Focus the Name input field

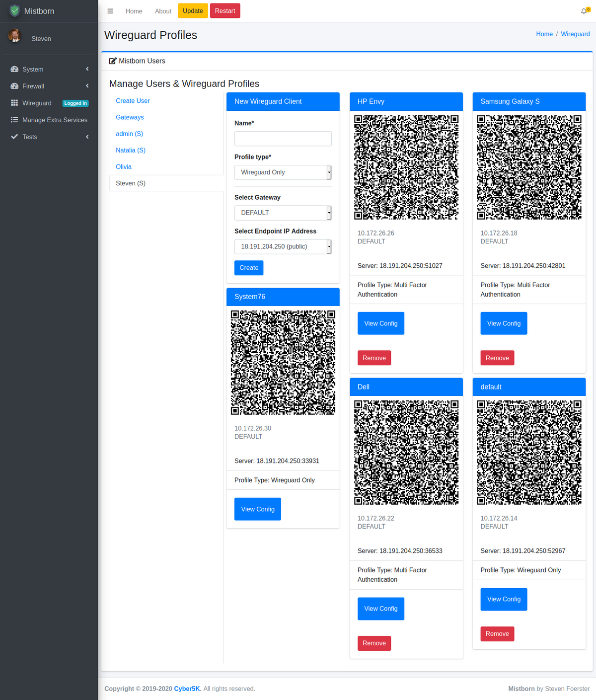pyautogui.click(x=283, y=139)
